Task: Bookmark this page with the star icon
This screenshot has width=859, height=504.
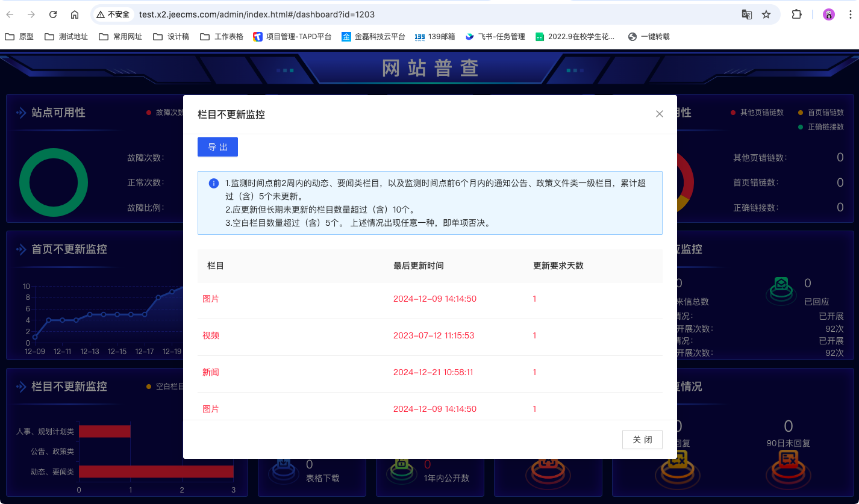Action: pos(766,14)
